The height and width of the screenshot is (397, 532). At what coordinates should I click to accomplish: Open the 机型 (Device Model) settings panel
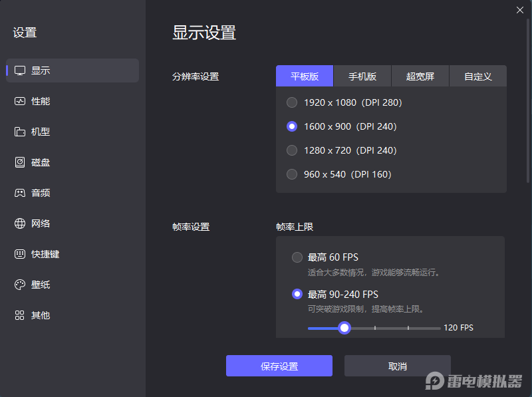coord(40,132)
